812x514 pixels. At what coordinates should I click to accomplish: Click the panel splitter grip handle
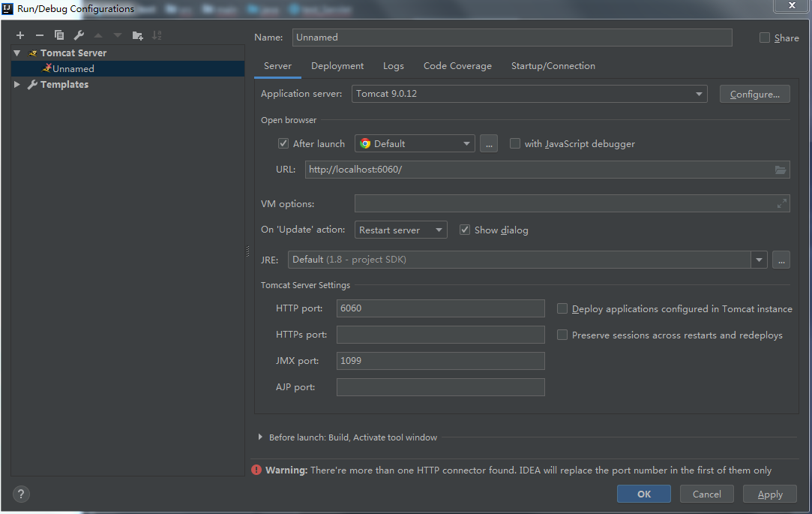click(247, 251)
